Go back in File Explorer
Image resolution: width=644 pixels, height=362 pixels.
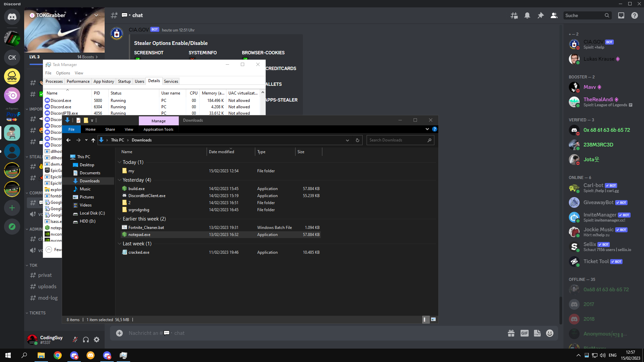68,140
